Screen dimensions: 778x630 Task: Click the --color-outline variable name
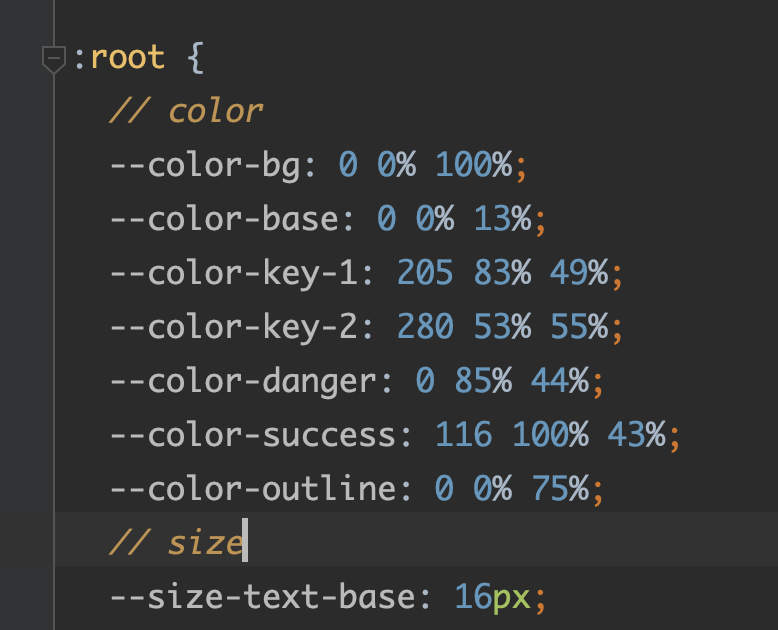tap(253, 489)
